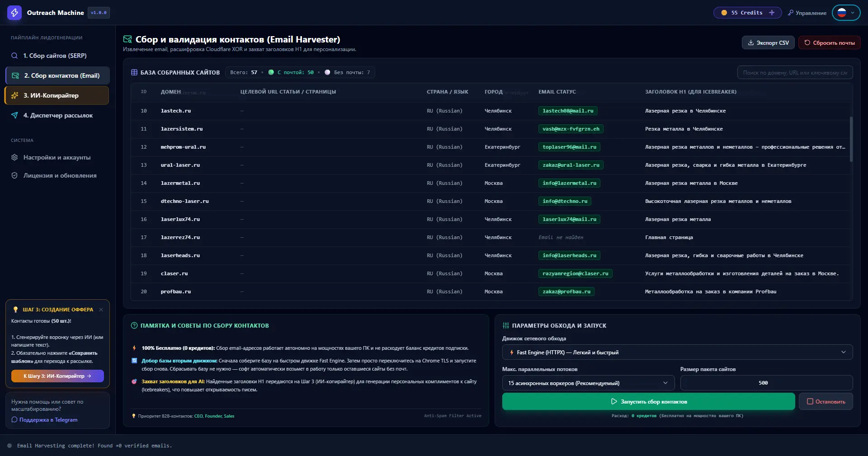Click the sparkle icon of ИИ-Копирайтер
This screenshot has height=456, width=868.
(x=15, y=95)
